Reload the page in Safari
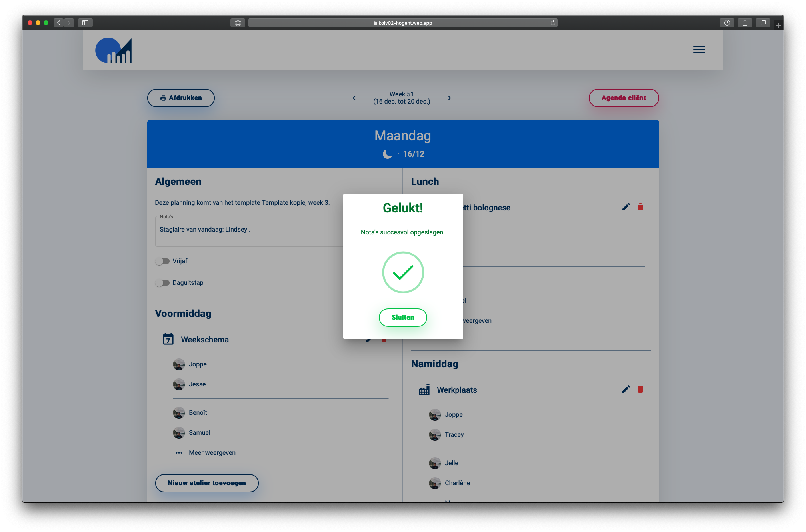The height and width of the screenshot is (532, 806). [553, 23]
